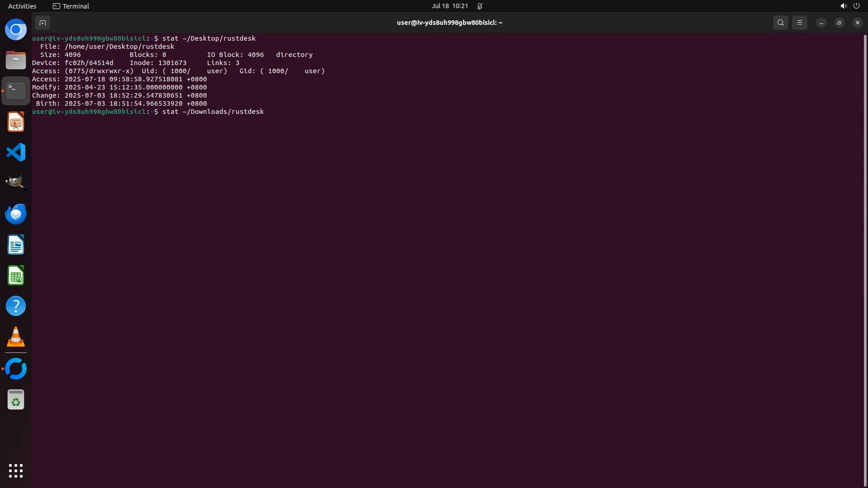Open the Files manager from dock
The width and height of the screenshot is (868, 488).
16,61
